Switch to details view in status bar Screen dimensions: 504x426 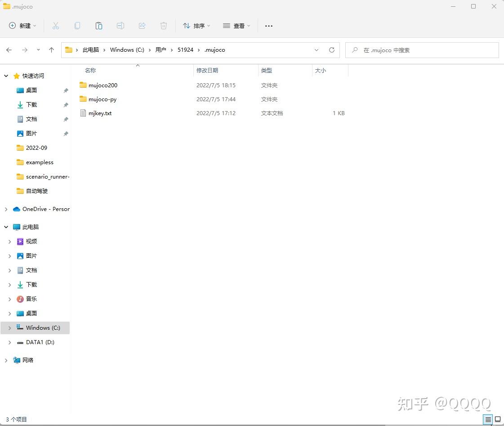click(488, 419)
